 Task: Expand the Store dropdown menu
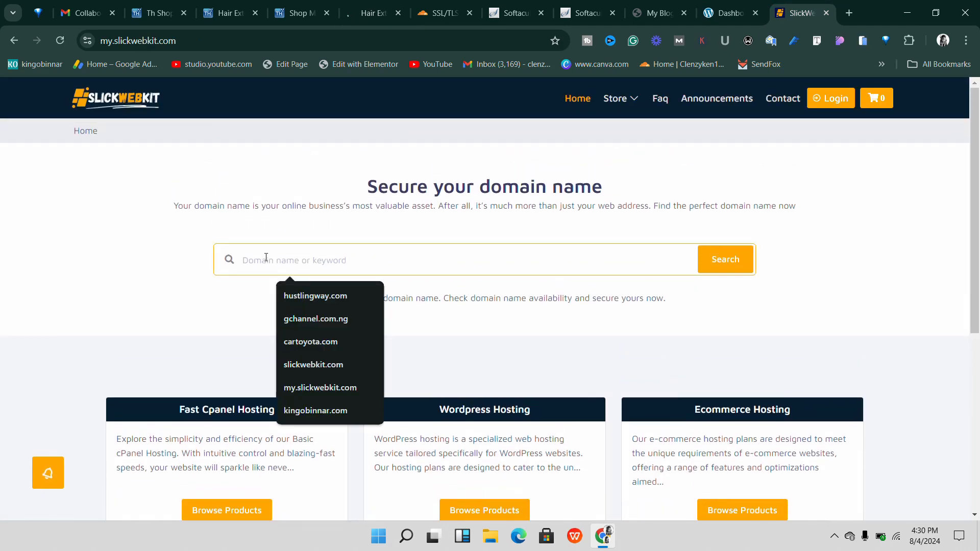pos(621,98)
